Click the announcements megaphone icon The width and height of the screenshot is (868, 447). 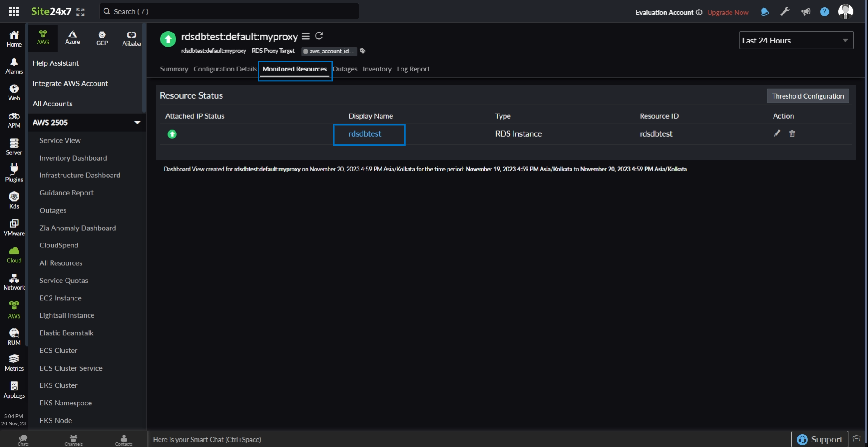(805, 12)
